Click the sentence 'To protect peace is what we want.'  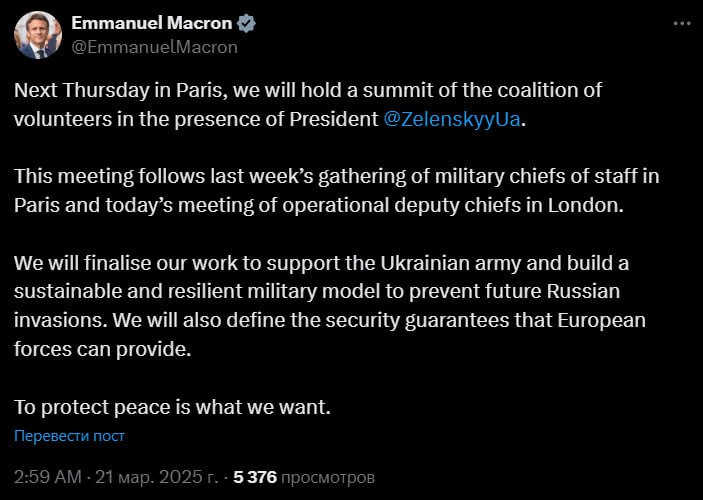pyautogui.click(x=172, y=407)
